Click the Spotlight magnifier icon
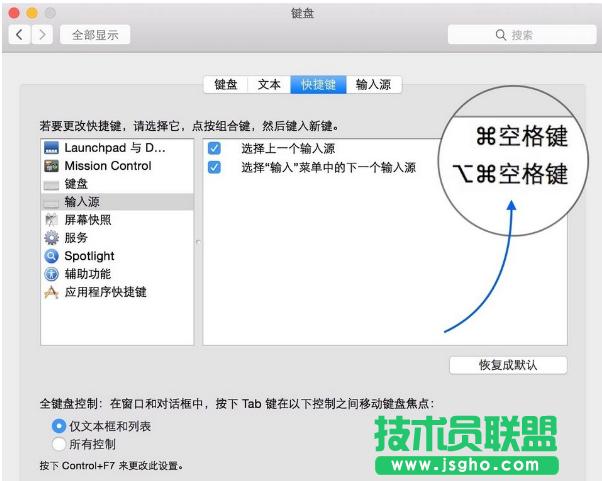Viewport: 602px width, 481px height. 52,256
